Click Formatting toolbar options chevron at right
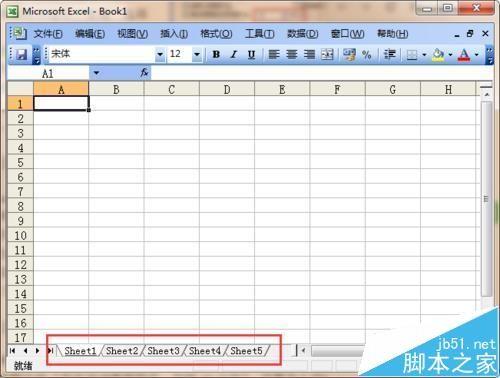 tap(489, 55)
